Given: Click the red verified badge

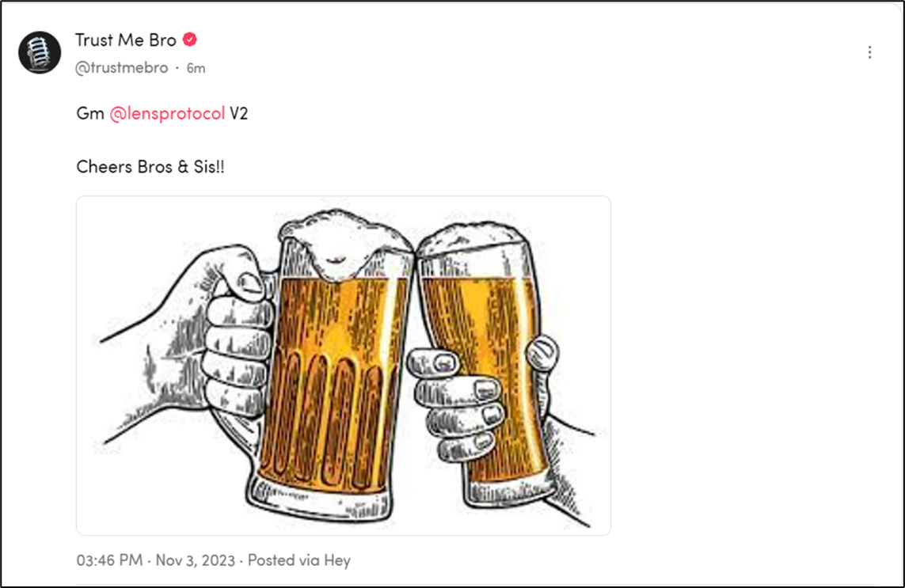Looking at the screenshot, I should click(189, 40).
